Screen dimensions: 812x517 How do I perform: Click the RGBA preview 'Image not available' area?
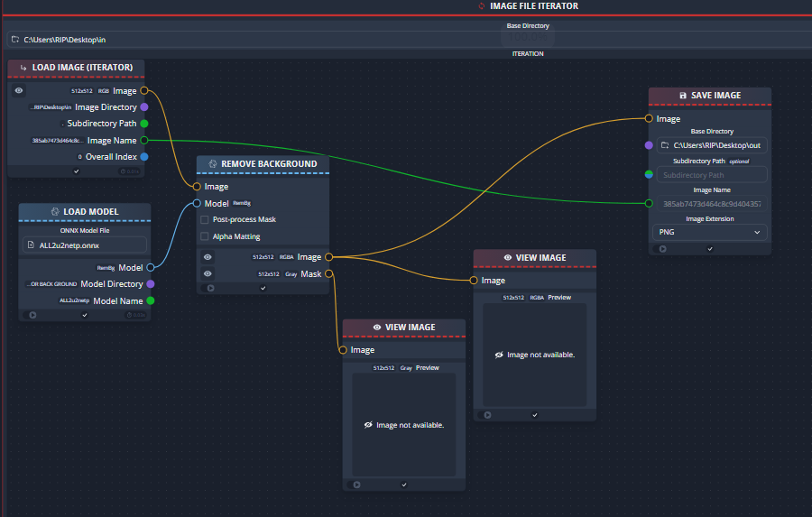[535, 355]
